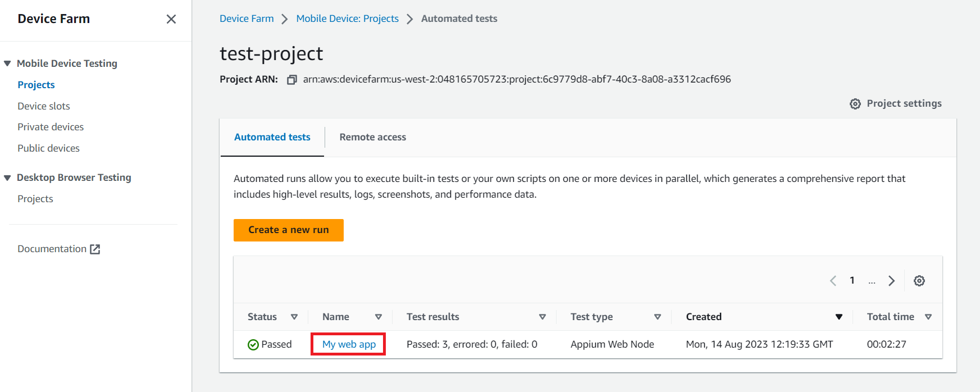The height and width of the screenshot is (392, 980).
Task: Click Create a new run button
Action: (288, 230)
